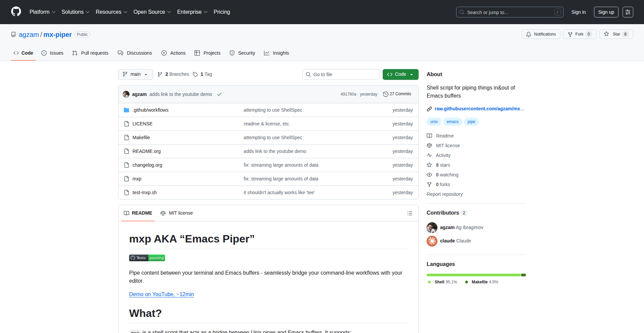Expand the Open Source menu
Viewport: 644px width, 333px height.
point(152,12)
